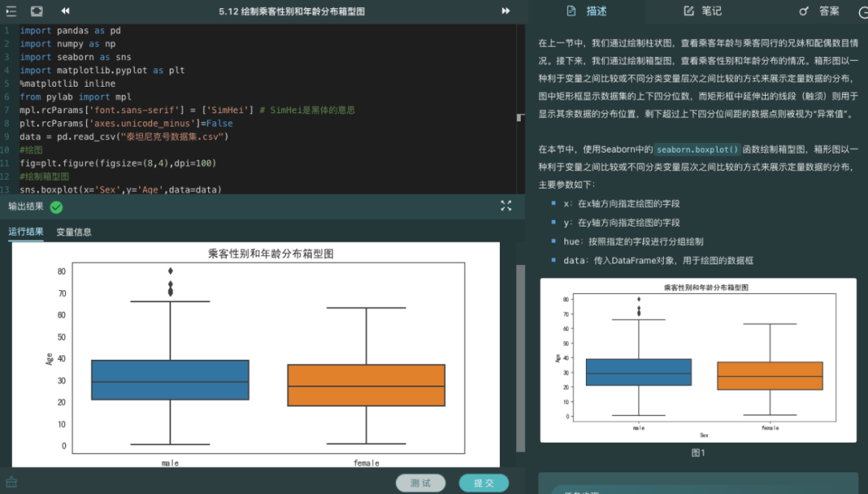Click the fullscreen frame icon in header
This screenshot has height=494, width=868.
click(36, 11)
